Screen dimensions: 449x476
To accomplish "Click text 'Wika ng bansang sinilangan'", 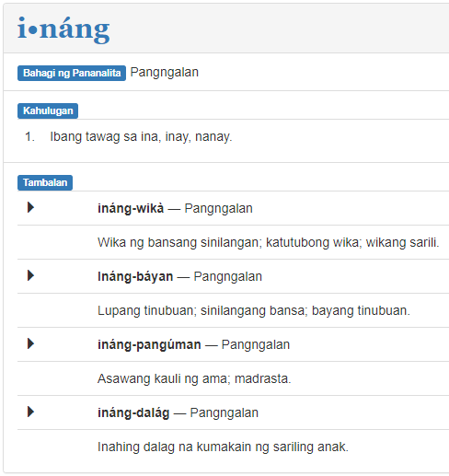I will [178, 242].
